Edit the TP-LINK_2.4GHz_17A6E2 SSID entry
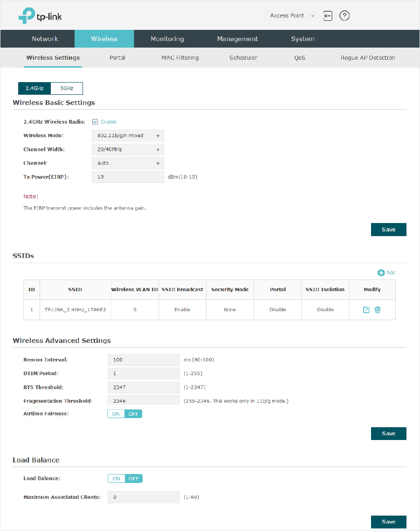Viewport: 420px width, 531px height. pos(366,309)
